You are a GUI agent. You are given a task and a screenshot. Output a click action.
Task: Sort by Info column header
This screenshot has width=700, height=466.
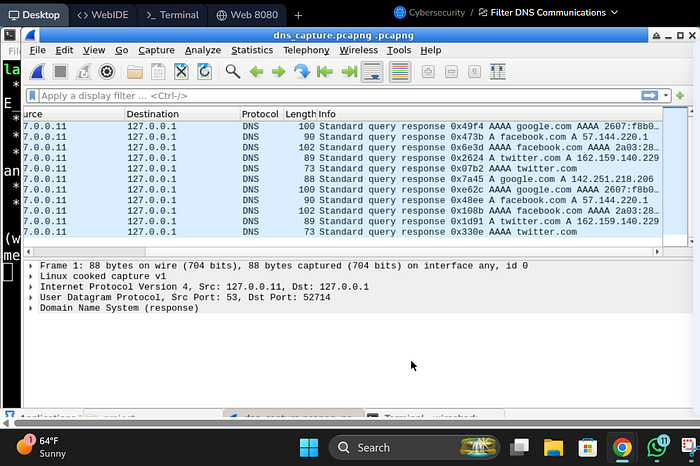pyautogui.click(x=490, y=114)
